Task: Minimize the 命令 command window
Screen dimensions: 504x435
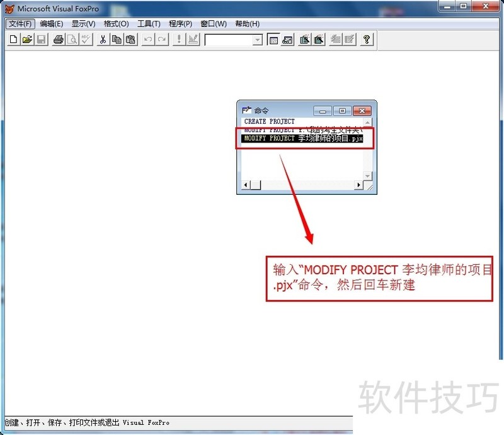Action: click(323, 111)
